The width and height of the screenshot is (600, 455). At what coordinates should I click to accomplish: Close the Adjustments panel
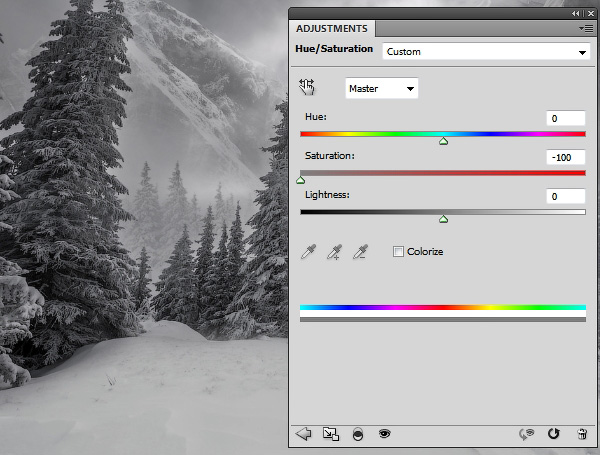591,13
